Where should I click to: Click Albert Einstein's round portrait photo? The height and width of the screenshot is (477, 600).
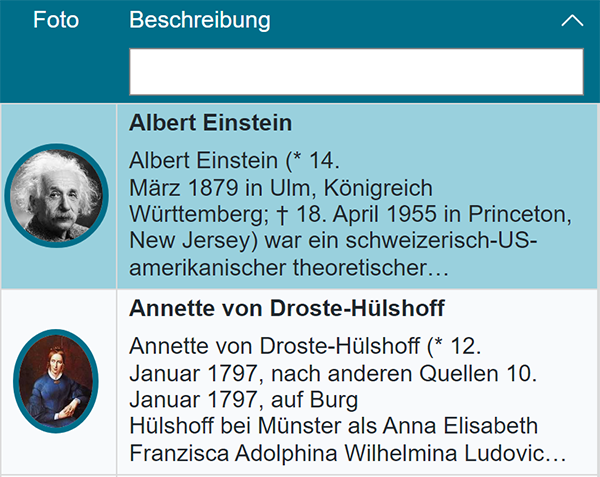(x=56, y=196)
